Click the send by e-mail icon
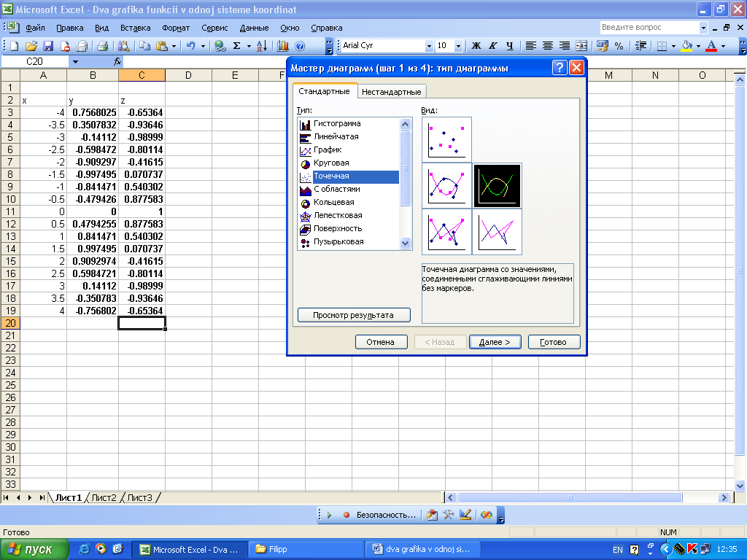Viewport: 747px width, 560px height. tap(82, 46)
